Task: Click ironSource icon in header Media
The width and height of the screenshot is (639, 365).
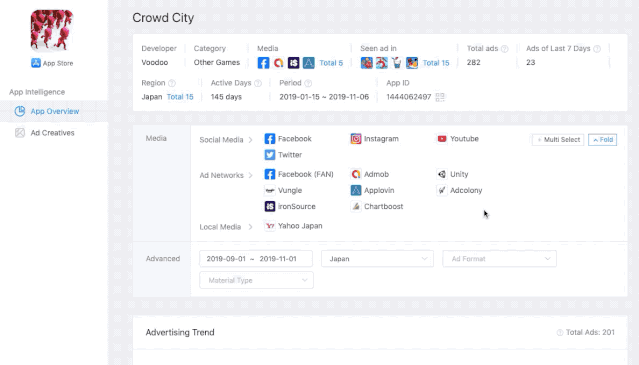Action: tap(293, 63)
